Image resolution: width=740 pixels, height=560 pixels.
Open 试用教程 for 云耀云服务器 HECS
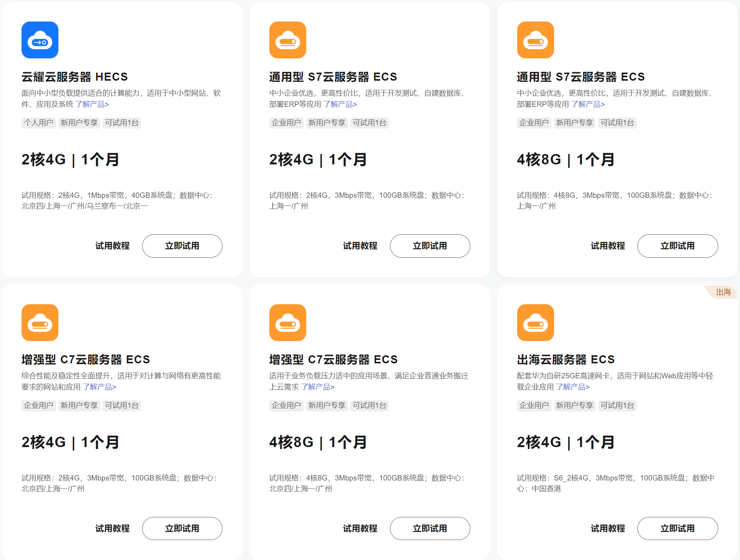(x=112, y=246)
